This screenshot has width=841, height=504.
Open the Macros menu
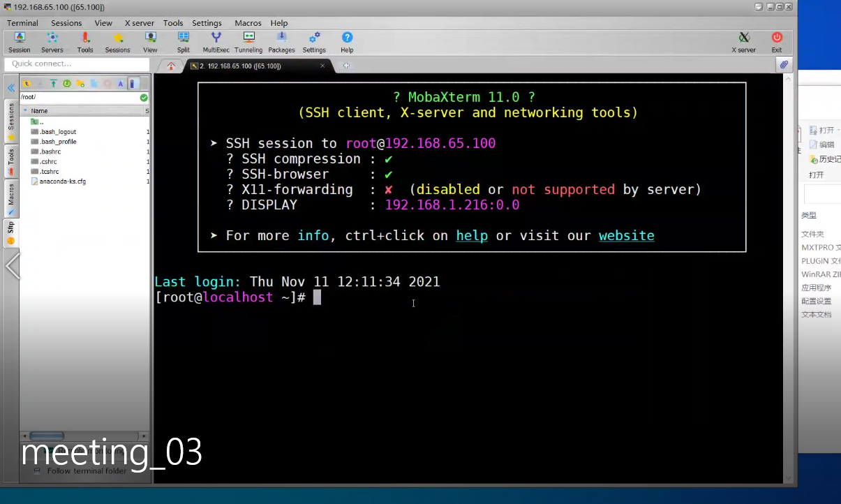pos(248,23)
